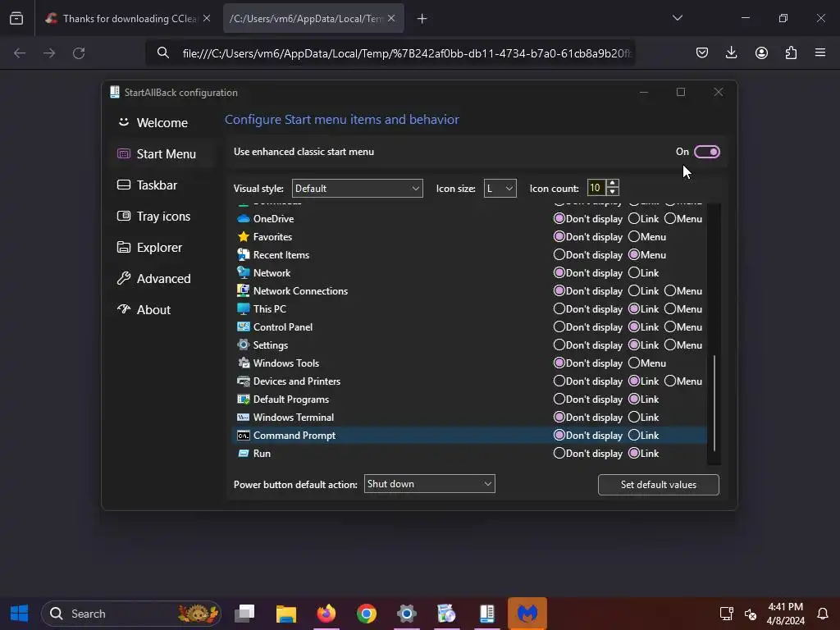The image size is (840, 630).
Task: Open Firefox extensions puzzle icon
Action: tap(791, 52)
